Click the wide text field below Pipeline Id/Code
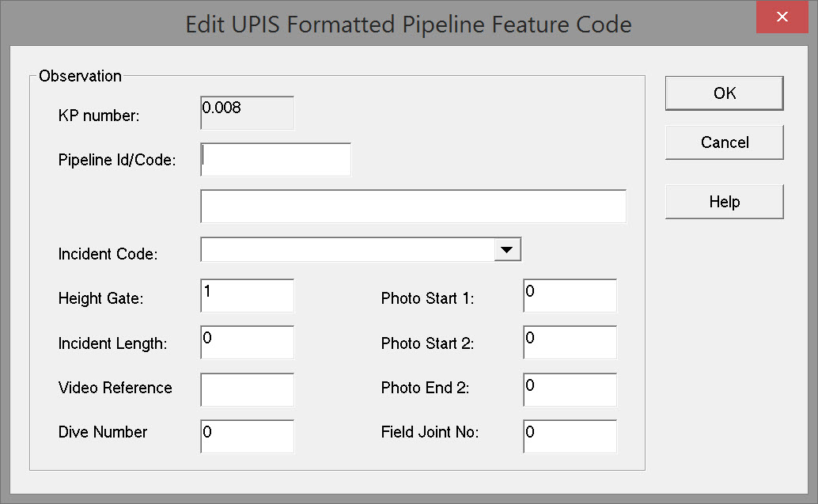Viewport: 818px width, 504px height. tap(413, 207)
